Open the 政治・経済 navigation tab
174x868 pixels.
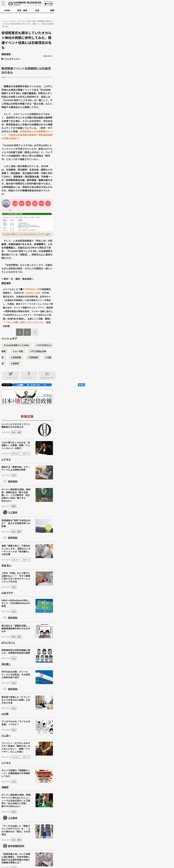coord(22,10)
